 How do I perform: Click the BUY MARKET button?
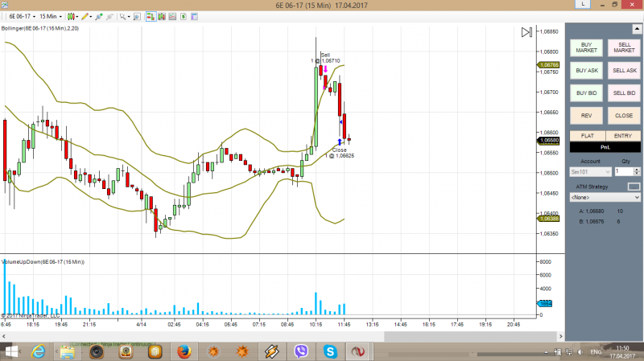point(586,47)
